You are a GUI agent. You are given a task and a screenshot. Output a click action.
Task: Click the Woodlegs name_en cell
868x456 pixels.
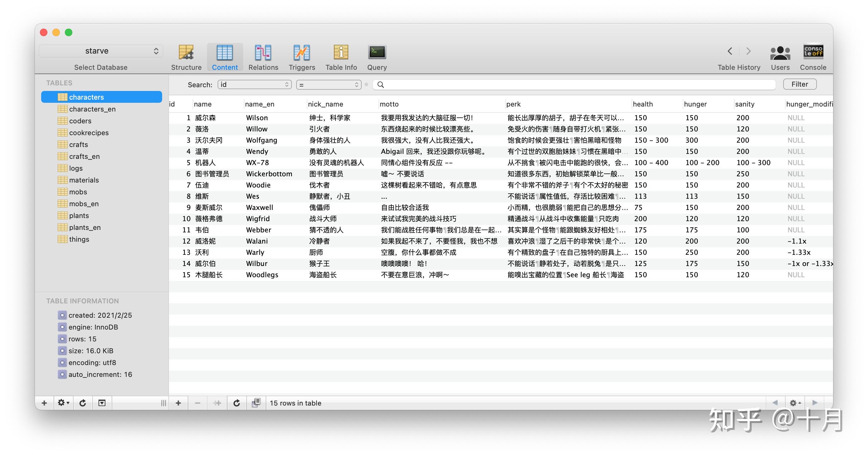click(x=275, y=275)
